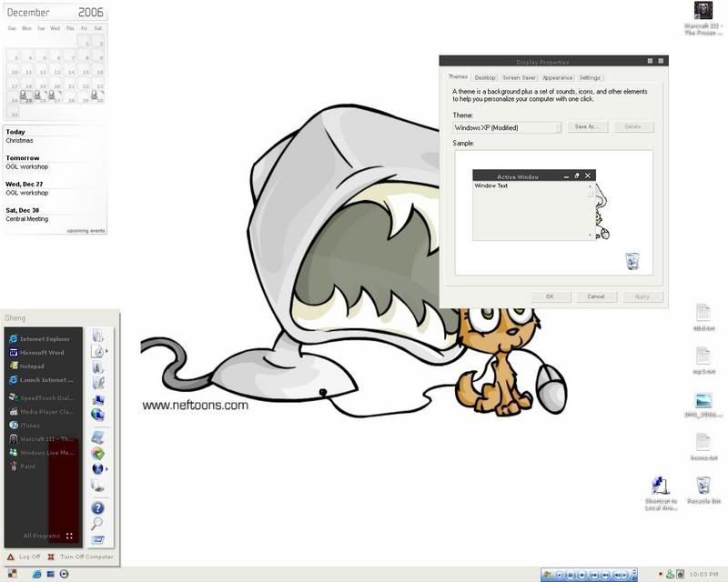Click the Christmas event under Today
The width and height of the screenshot is (728, 582).
point(19,140)
